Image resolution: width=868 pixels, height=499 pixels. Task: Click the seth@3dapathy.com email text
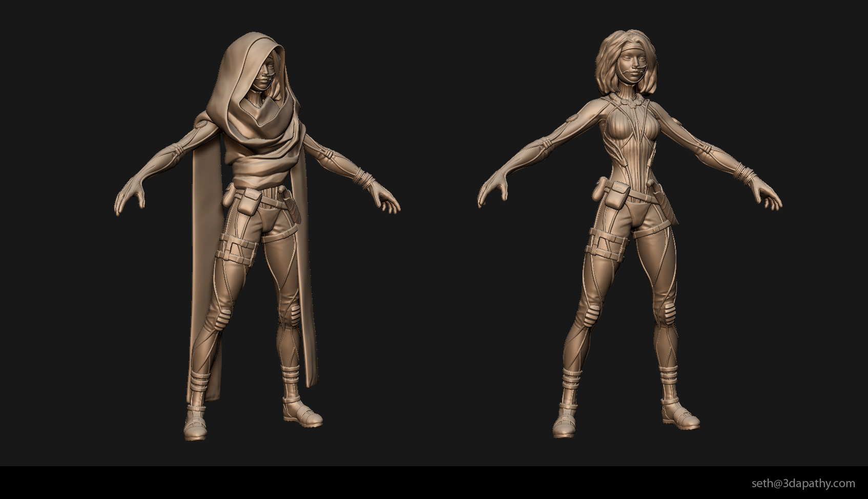click(803, 483)
